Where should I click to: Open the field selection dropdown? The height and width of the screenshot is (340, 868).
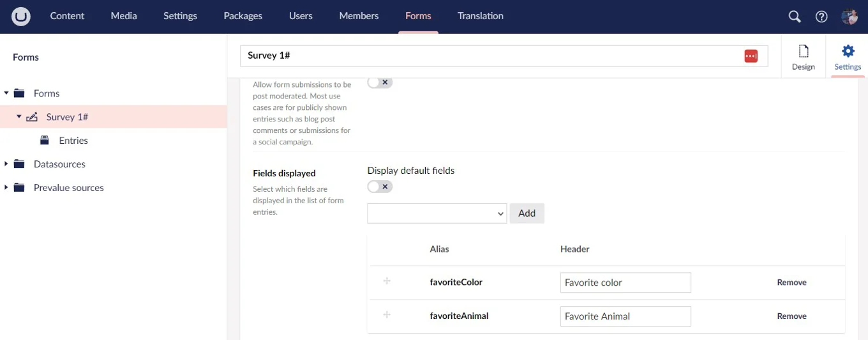437,213
